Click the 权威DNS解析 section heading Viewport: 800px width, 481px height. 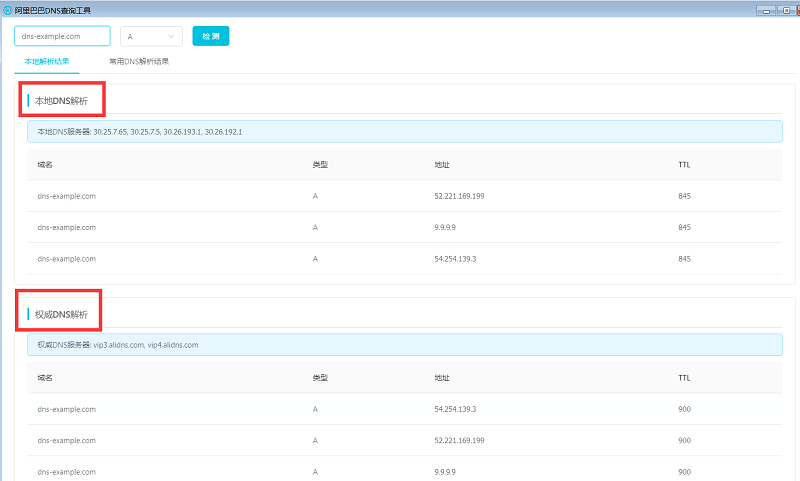point(61,314)
